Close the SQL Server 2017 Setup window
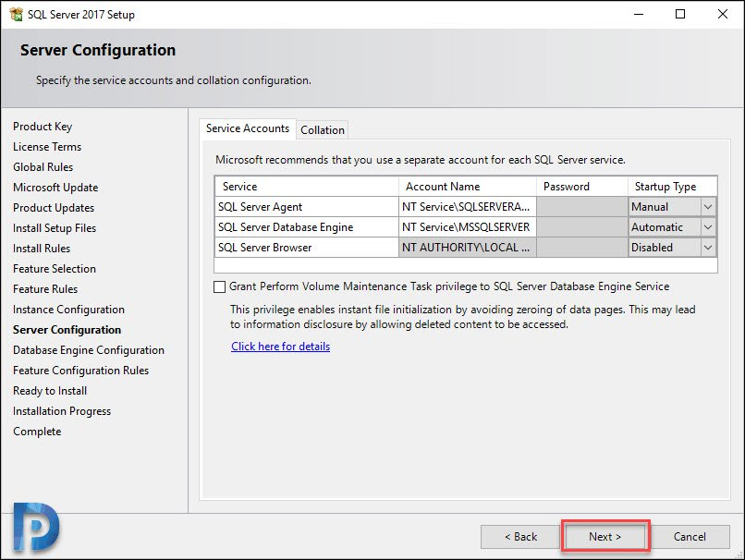The image size is (745, 560). coord(723,14)
